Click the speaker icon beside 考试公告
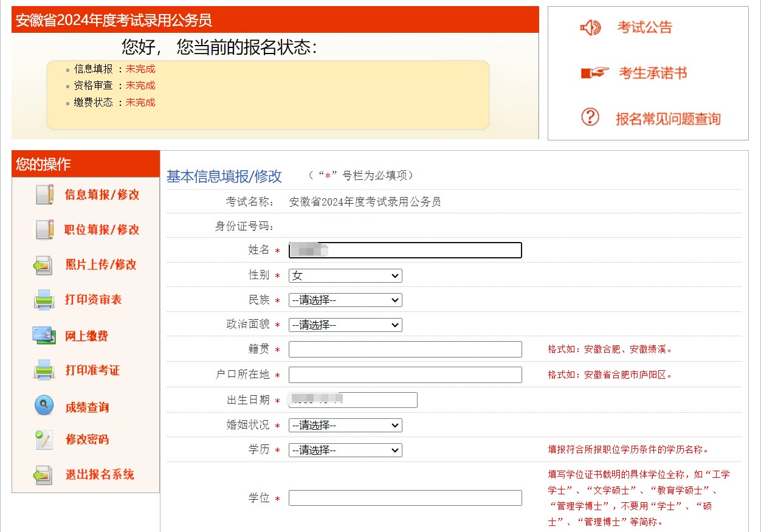 click(x=590, y=27)
